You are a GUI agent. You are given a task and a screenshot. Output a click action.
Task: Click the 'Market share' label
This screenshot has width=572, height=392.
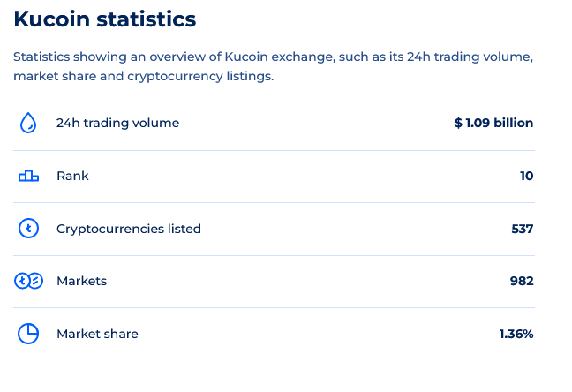pyautogui.click(x=97, y=334)
